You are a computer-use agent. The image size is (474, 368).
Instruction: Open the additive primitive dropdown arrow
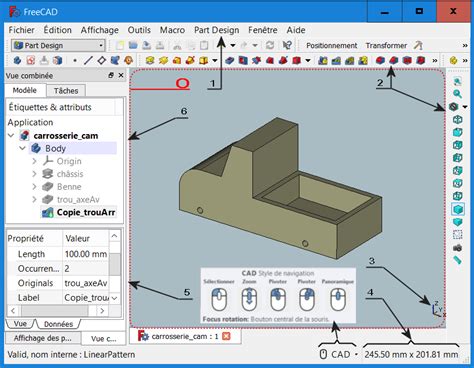[215, 61]
